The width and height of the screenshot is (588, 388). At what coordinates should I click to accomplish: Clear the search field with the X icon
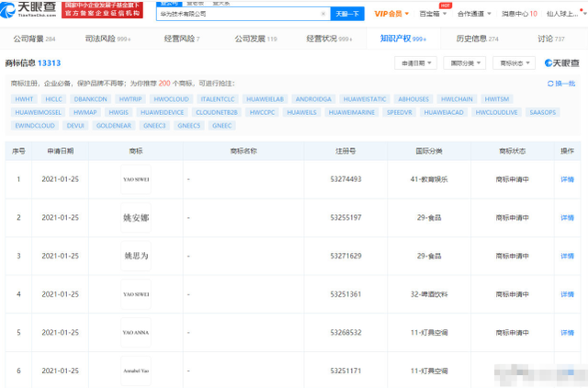(x=323, y=14)
